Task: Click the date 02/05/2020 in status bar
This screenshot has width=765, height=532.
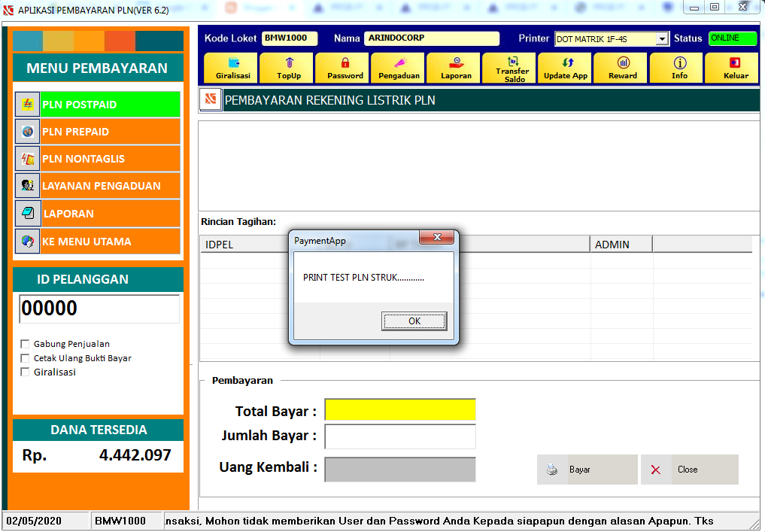Action: coord(34,521)
